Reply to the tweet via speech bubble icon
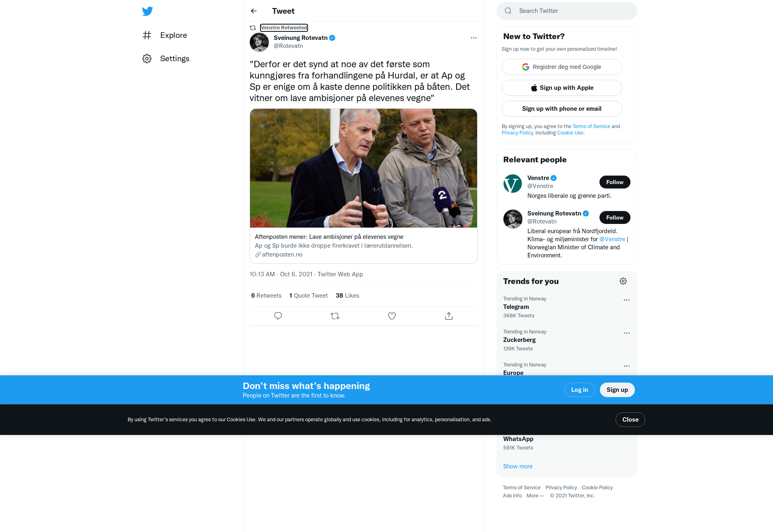 pos(278,316)
